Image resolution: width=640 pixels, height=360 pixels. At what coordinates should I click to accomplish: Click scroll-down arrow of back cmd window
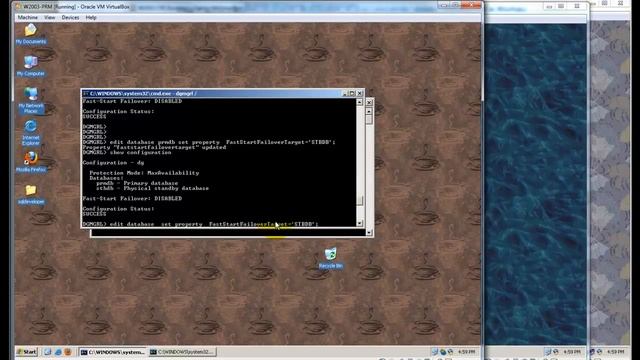(x=369, y=233)
